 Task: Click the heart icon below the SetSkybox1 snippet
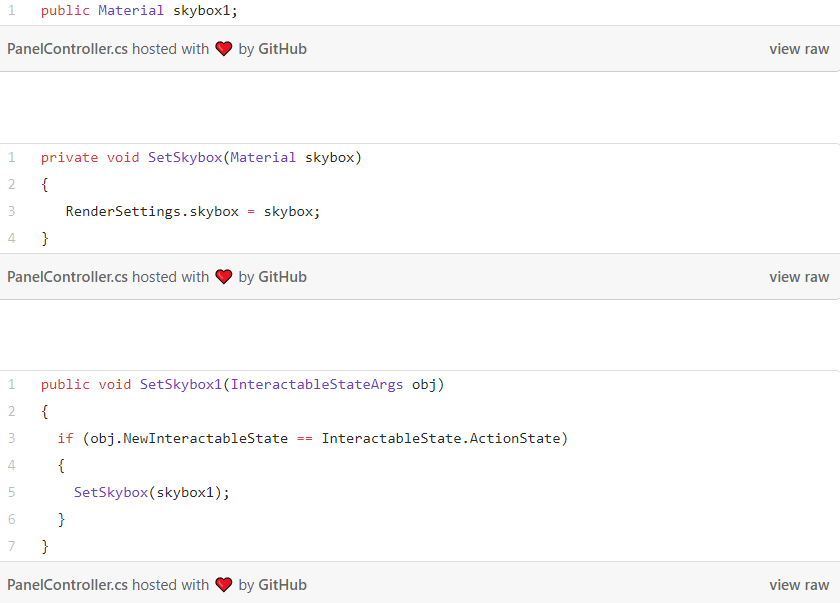tap(224, 585)
